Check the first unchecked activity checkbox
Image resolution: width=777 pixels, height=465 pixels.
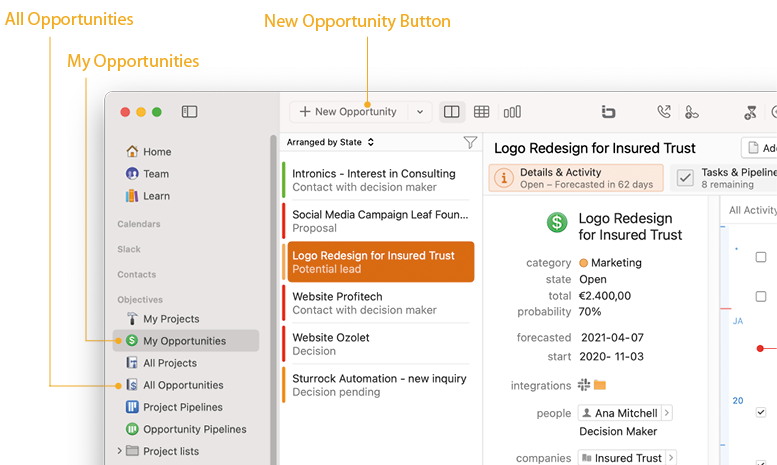pos(761,257)
